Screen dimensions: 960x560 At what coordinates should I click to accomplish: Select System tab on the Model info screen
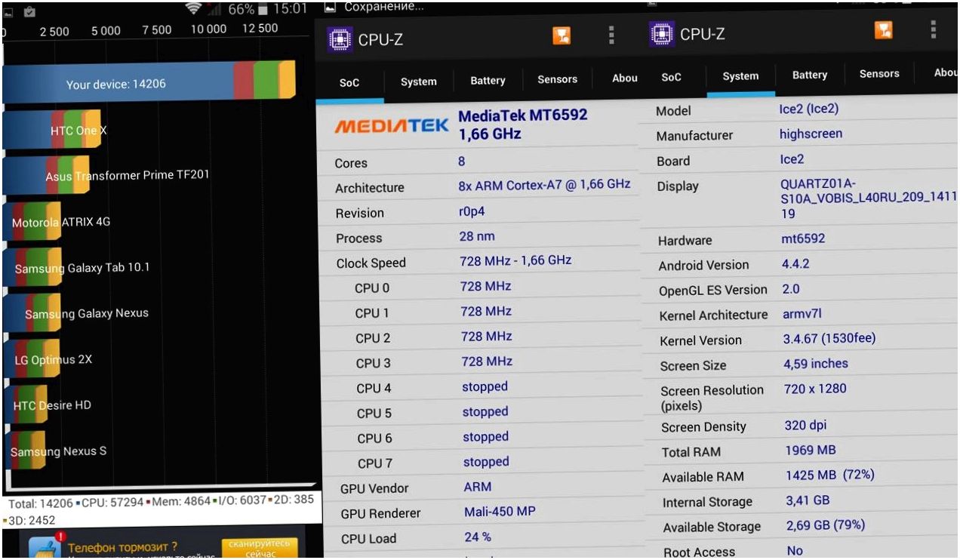(740, 76)
